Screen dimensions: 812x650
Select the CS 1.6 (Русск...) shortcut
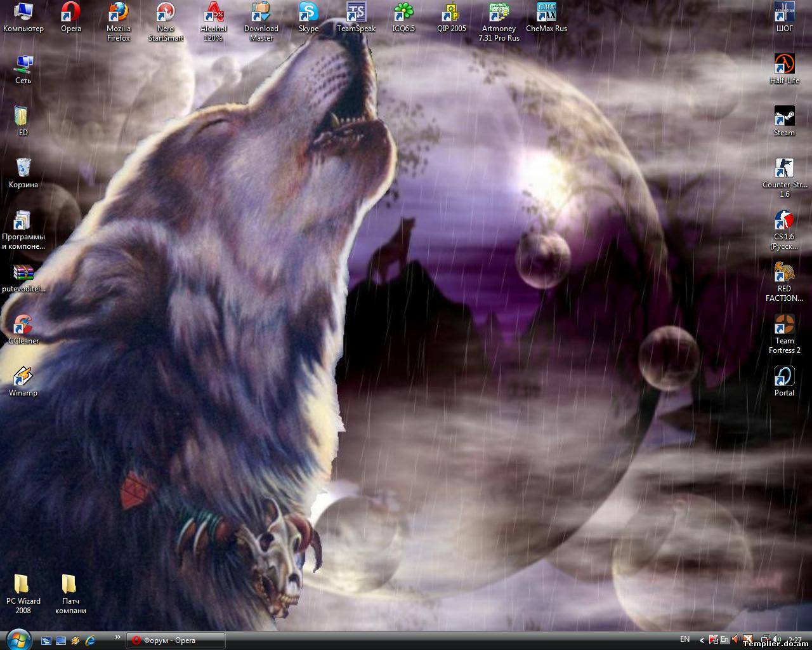click(785, 230)
